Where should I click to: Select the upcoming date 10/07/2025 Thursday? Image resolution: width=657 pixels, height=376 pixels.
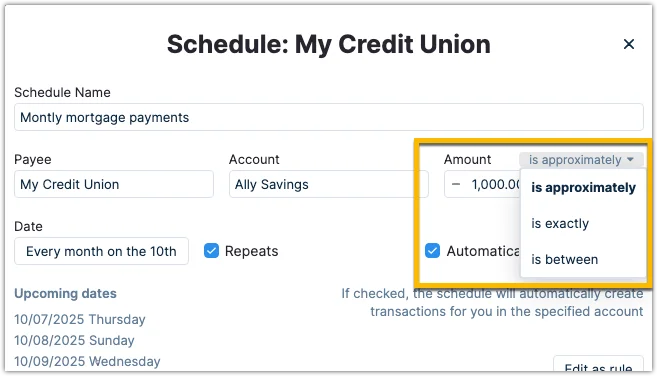(80, 319)
